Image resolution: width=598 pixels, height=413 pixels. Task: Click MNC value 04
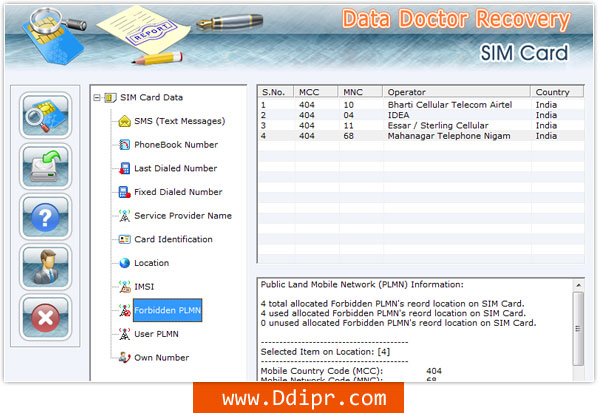(x=349, y=115)
